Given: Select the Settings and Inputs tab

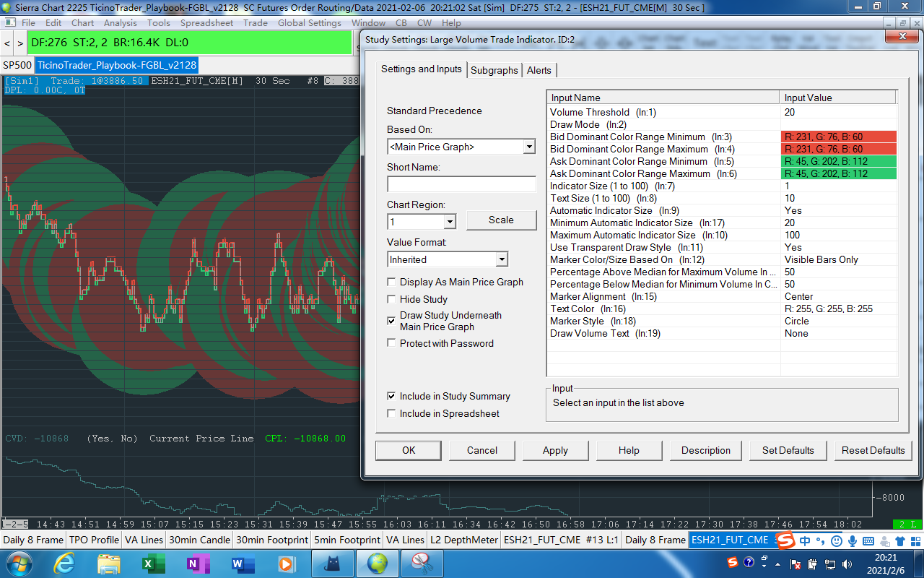Looking at the screenshot, I should [422, 69].
